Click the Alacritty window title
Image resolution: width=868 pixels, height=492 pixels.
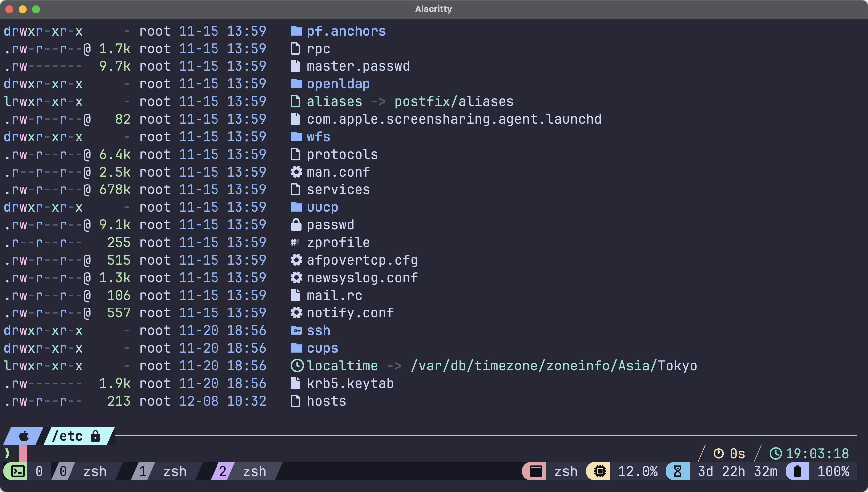[433, 9]
